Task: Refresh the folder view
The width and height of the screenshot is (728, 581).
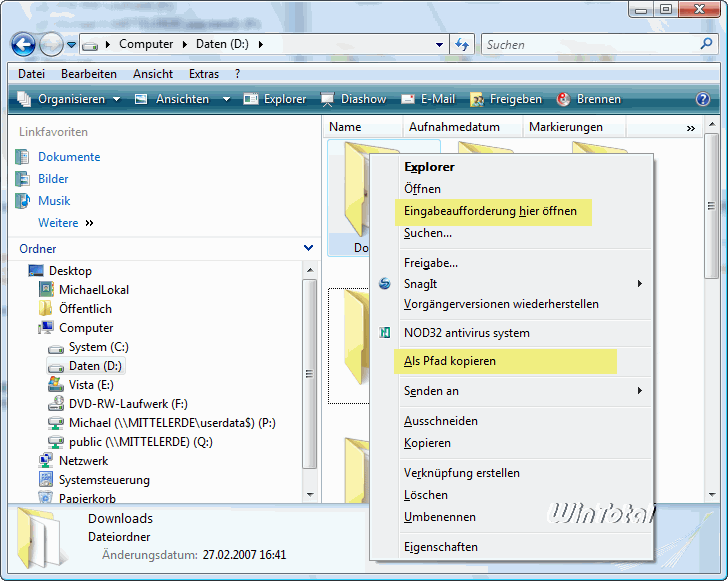Action: click(462, 45)
